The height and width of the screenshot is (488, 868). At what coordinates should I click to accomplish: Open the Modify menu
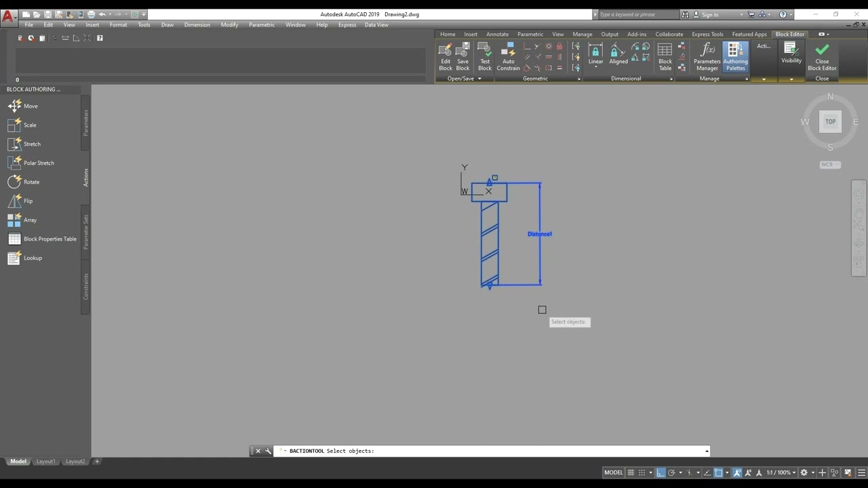click(x=229, y=24)
